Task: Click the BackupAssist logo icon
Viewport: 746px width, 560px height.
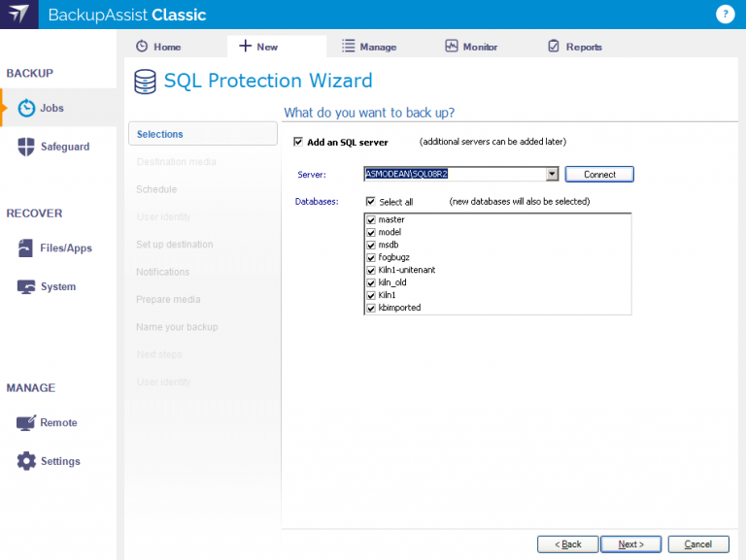Action: (19, 16)
